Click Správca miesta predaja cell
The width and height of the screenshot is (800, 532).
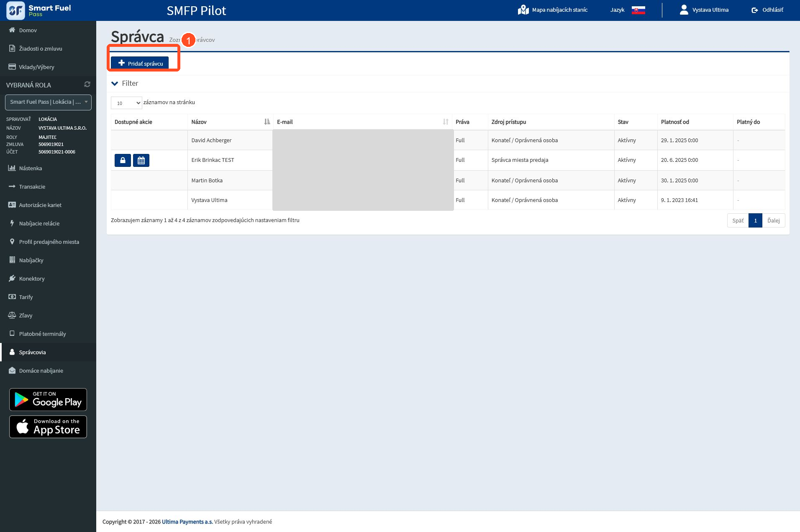(551, 160)
